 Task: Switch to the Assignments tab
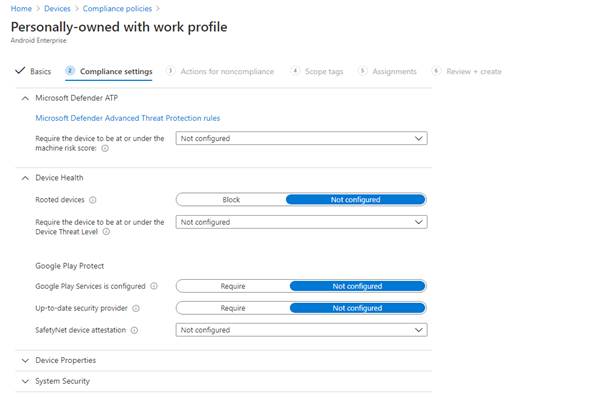point(394,72)
